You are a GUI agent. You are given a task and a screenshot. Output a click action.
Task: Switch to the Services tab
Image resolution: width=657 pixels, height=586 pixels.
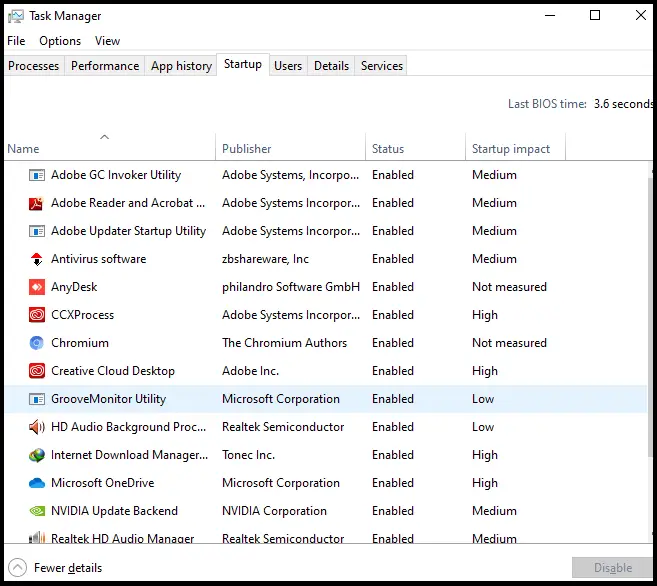pos(382,66)
